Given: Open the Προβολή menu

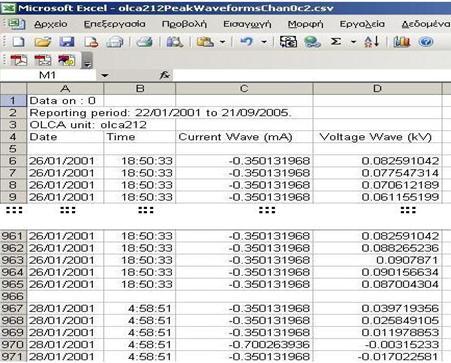Looking at the screenshot, I should tap(184, 24).
